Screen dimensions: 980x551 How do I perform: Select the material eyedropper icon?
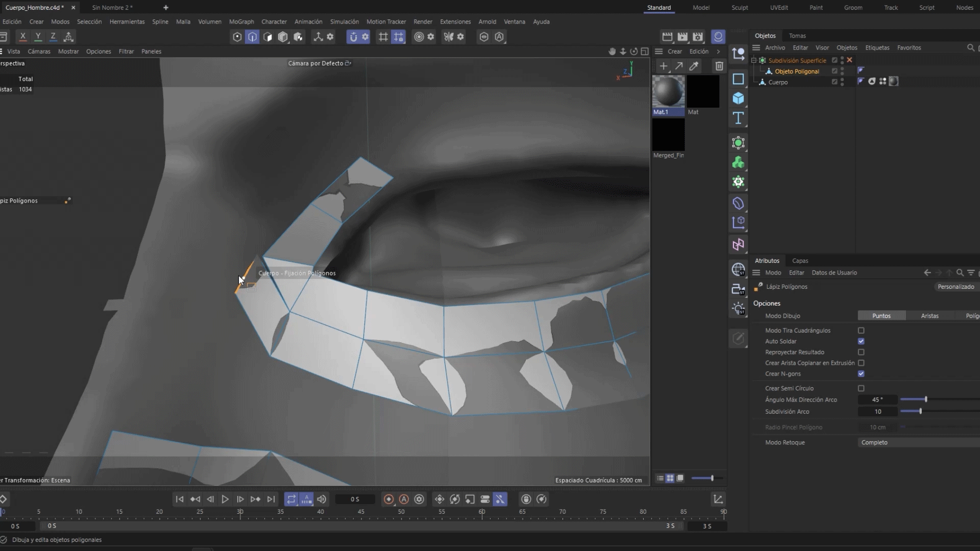tap(694, 66)
